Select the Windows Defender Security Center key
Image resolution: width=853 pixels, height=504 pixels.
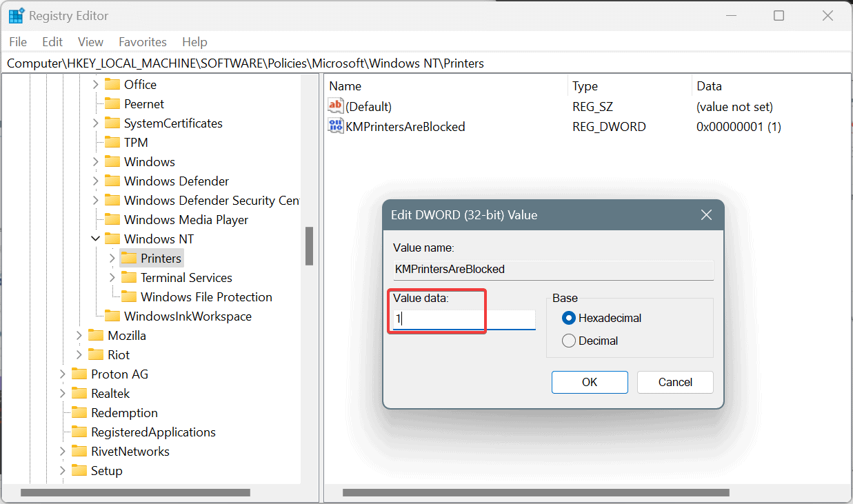tap(211, 200)
